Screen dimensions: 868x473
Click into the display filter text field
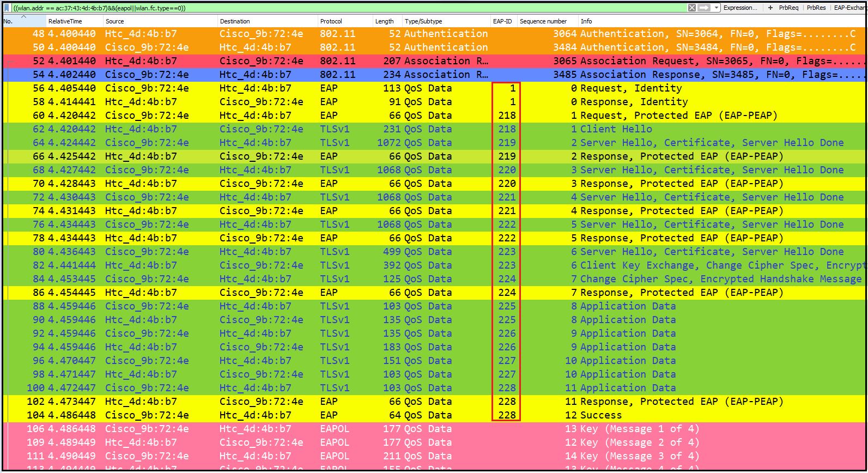pyautogui.click(x=349, y=8)
